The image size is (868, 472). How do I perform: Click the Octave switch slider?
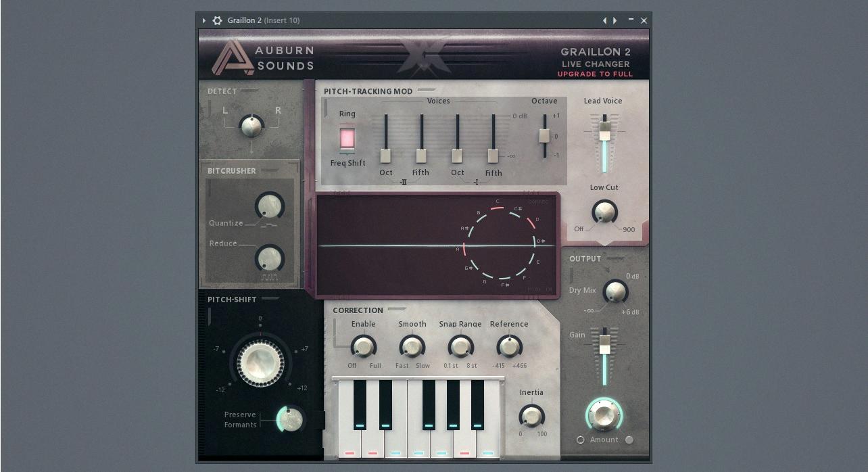[x=544, y=135]
